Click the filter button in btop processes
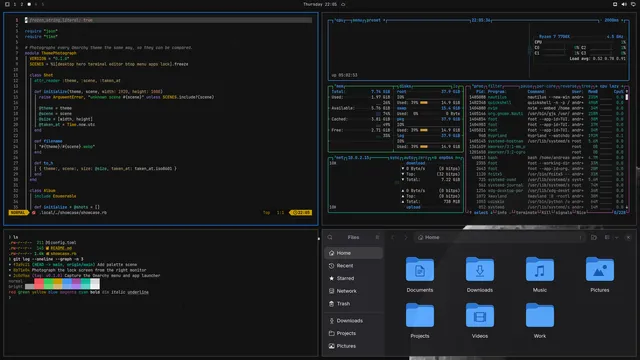This screenshot has width=640, height=360. pyautogui.click(x=495, y=86)
